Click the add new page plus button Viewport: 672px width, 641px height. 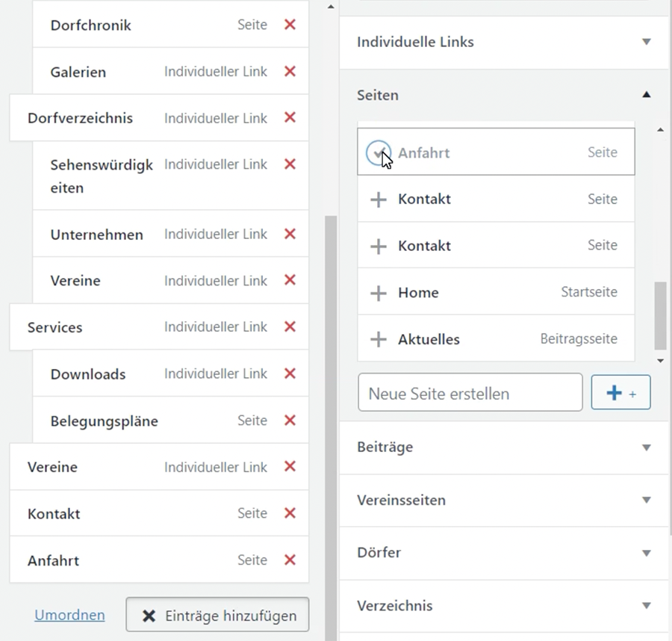tap(620, 393)
